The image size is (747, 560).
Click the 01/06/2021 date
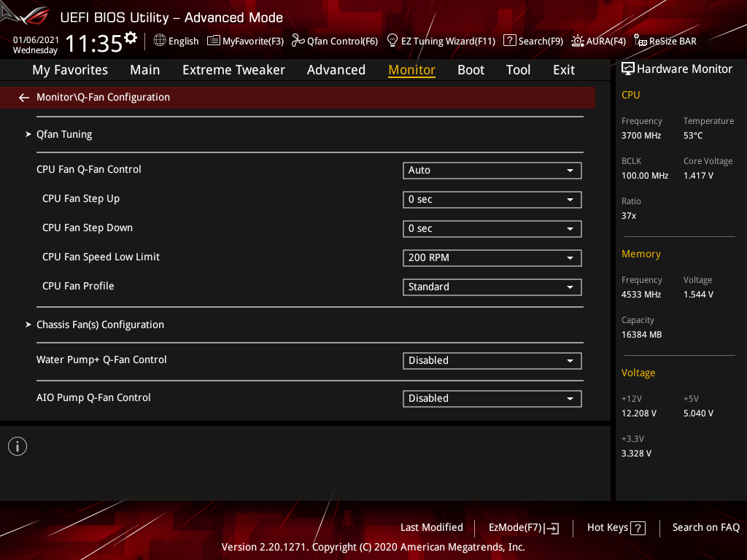click(36, 40)
